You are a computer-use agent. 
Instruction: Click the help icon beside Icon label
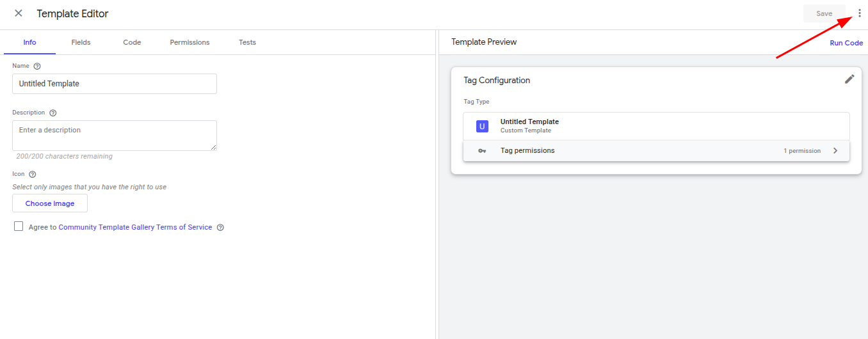click(33, 174)
